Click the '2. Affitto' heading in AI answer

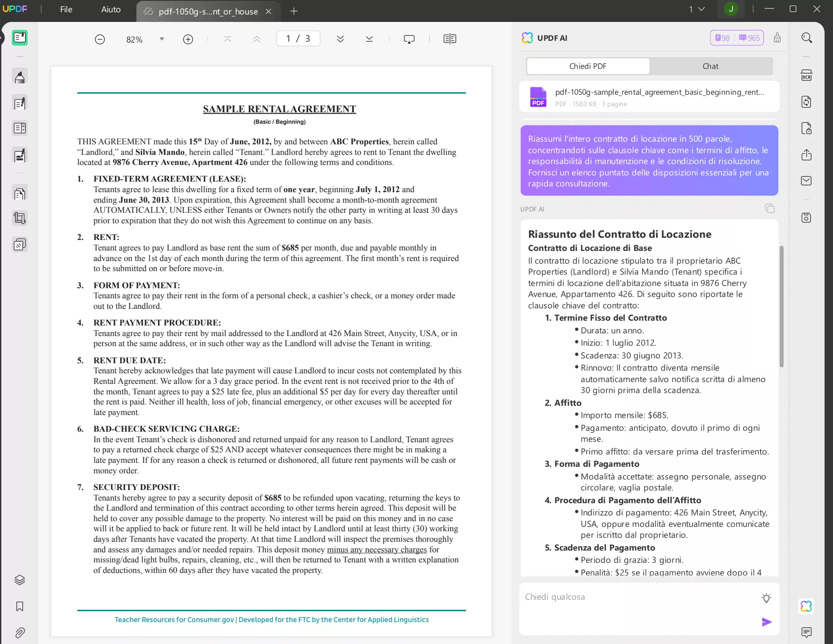(563, 403)
